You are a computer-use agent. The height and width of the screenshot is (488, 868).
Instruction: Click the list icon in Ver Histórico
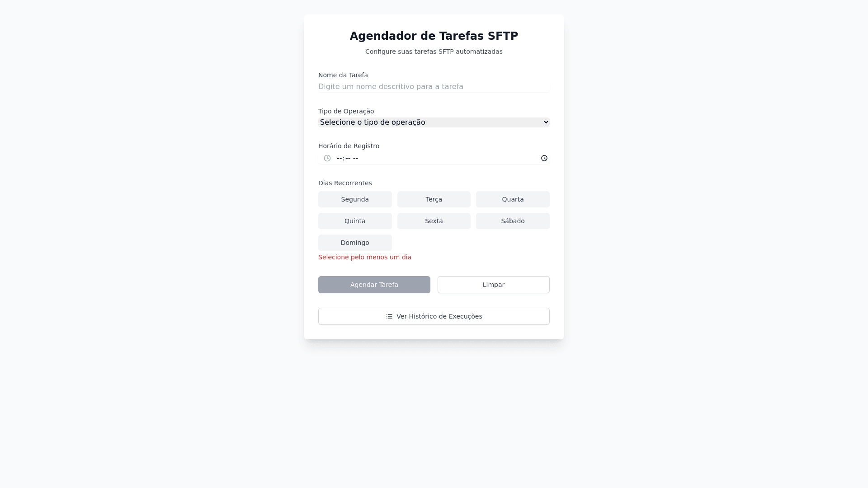(x=389, y=316)
